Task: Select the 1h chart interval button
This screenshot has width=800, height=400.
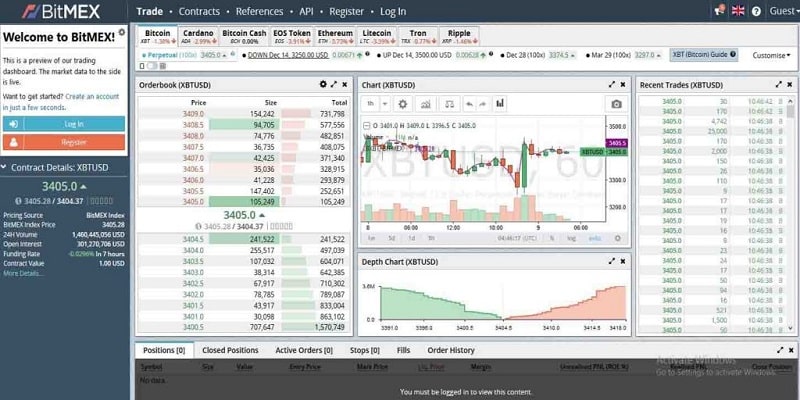Action: click(370, 104)
